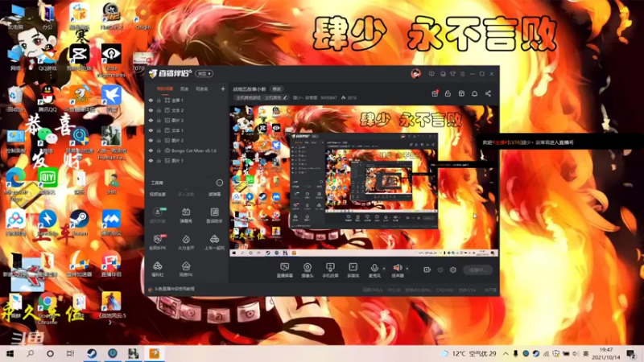Open the 火力全开 tool
Image resolution: width=644 pixels, height=362 pixels.
click(186, 242)
